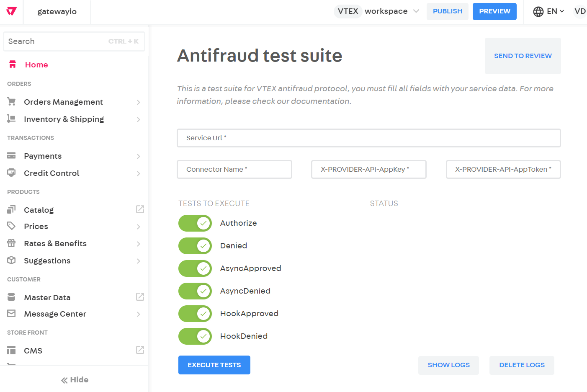Click the EXECUTE TESTS button

point(214,365)
